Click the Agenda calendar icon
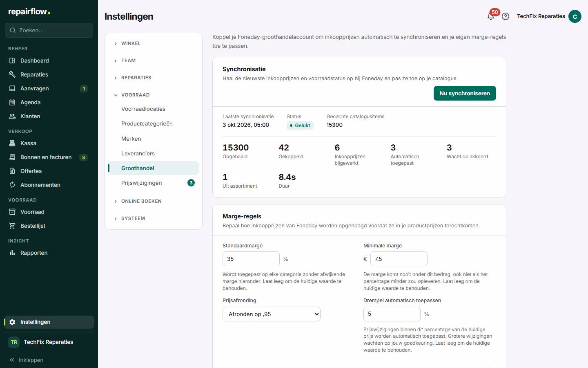This screenshot has width=588, height=368. pyautogui.click(x=12, y=102)
